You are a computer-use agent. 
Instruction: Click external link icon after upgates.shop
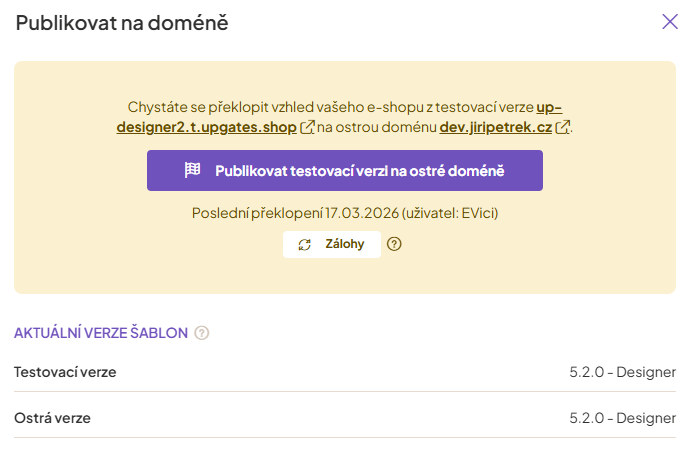tap(308, 127)
